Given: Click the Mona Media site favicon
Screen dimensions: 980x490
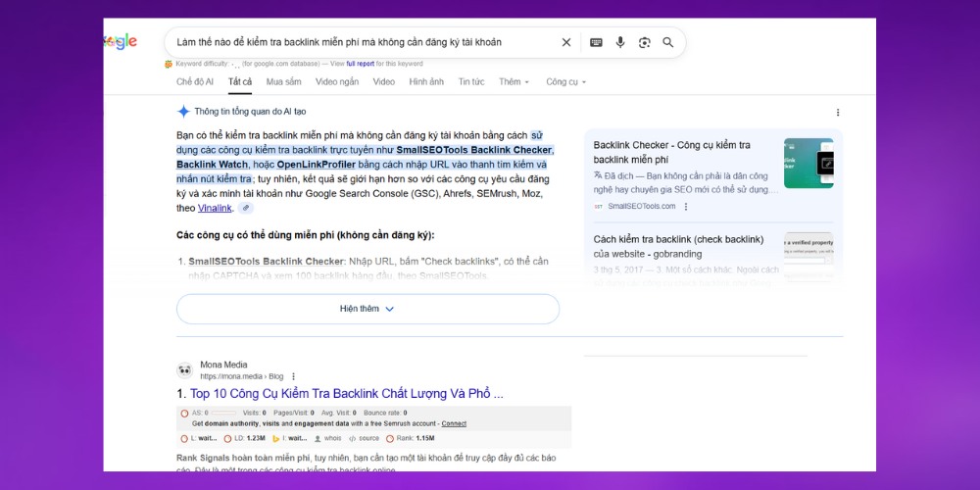Looking at the screenshot, I should click(184, 370).
